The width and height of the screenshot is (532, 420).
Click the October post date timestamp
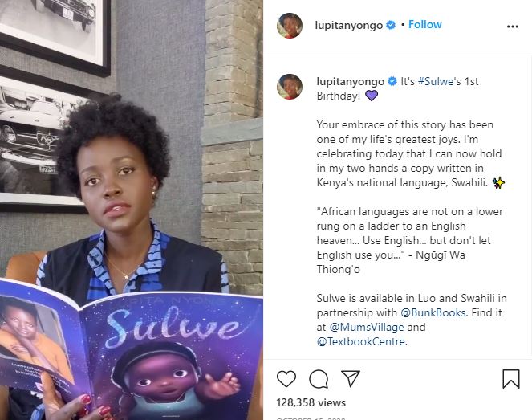(x=311, y=418)
